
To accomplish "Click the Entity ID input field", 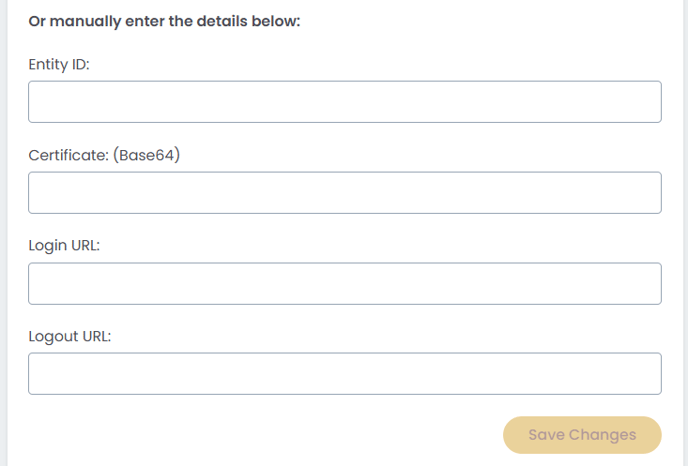I will 344,102.
